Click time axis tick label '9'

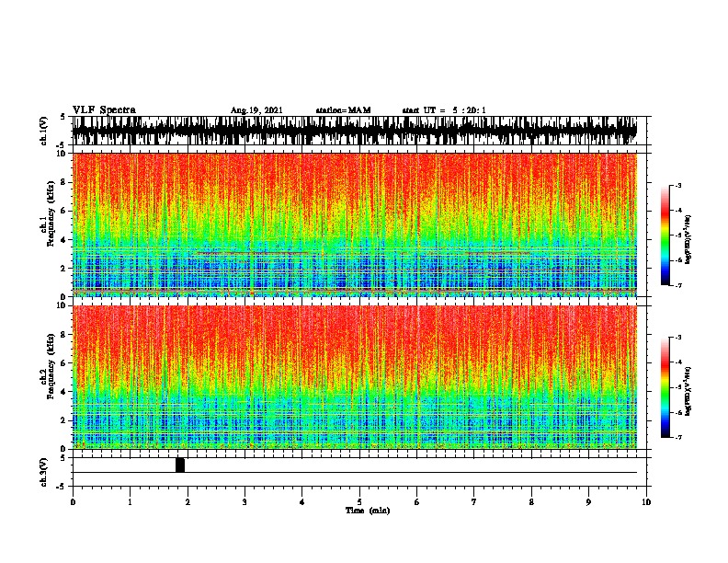588,502
